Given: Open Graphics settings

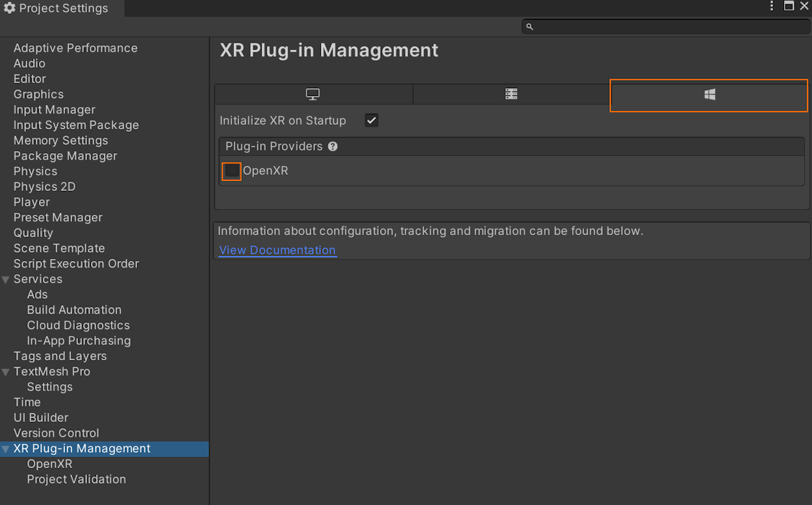Looking at the screenshot, I should [x=38, y=95].
